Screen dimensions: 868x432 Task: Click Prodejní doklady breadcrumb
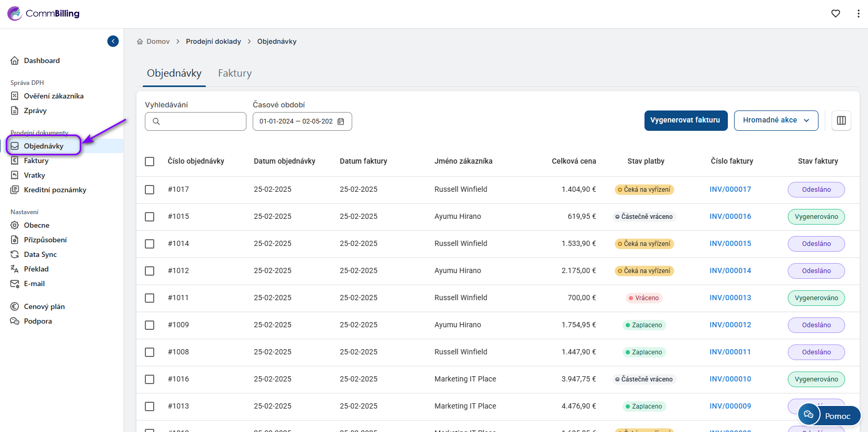pyautogui.click(x=213, y=42)
